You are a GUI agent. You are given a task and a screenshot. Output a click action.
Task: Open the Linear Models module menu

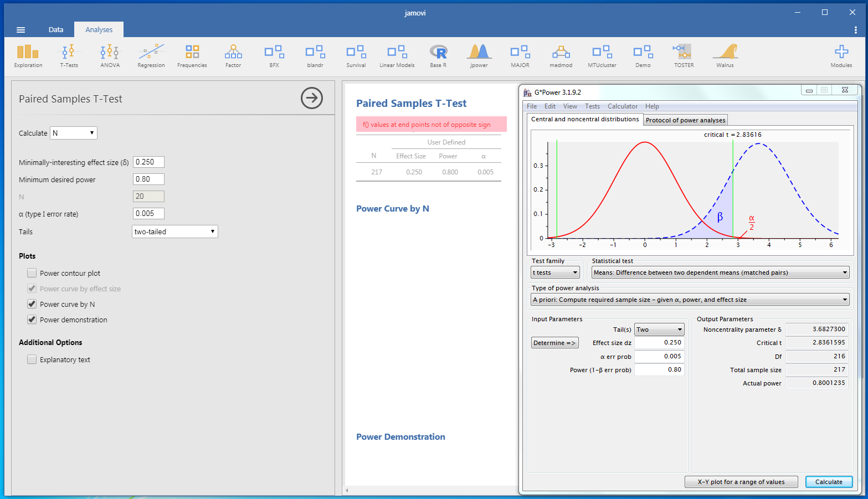(397, 56)
